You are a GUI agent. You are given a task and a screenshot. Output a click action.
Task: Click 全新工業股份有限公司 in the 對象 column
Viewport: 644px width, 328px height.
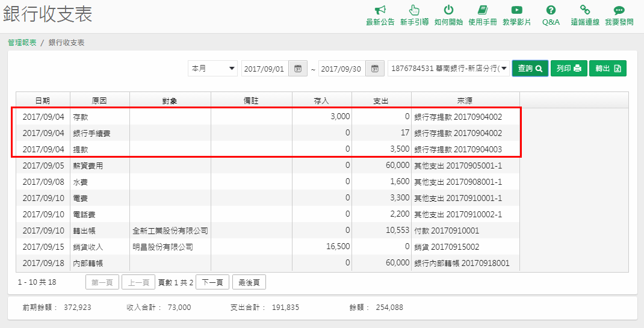170,231
